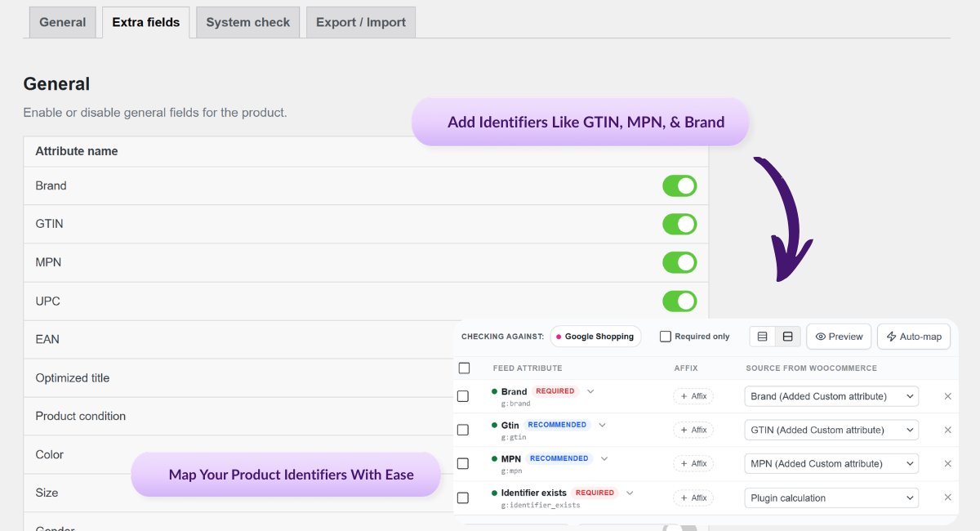The image size is (980, 531).
Task: Select the Extra fields tab
Action: coord(146,22)
